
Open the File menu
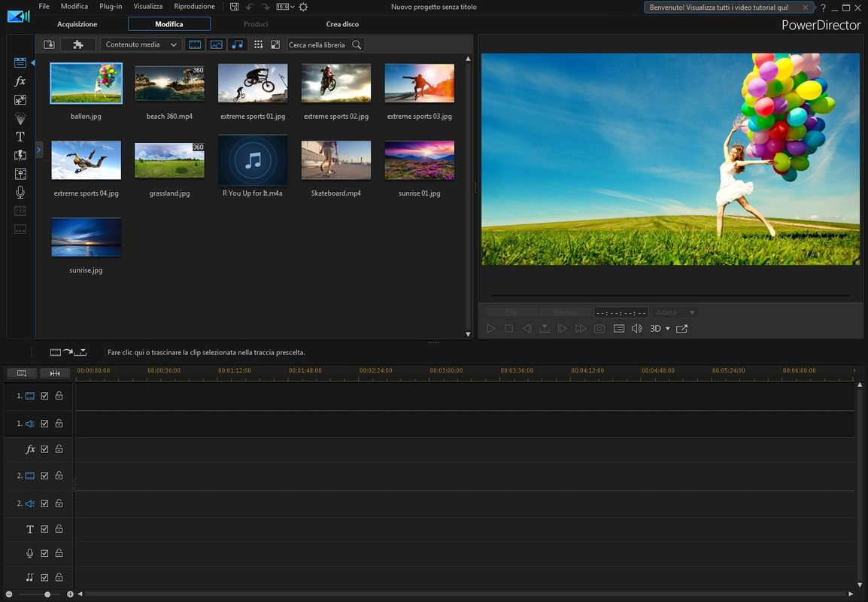click(x=44, y=7)
